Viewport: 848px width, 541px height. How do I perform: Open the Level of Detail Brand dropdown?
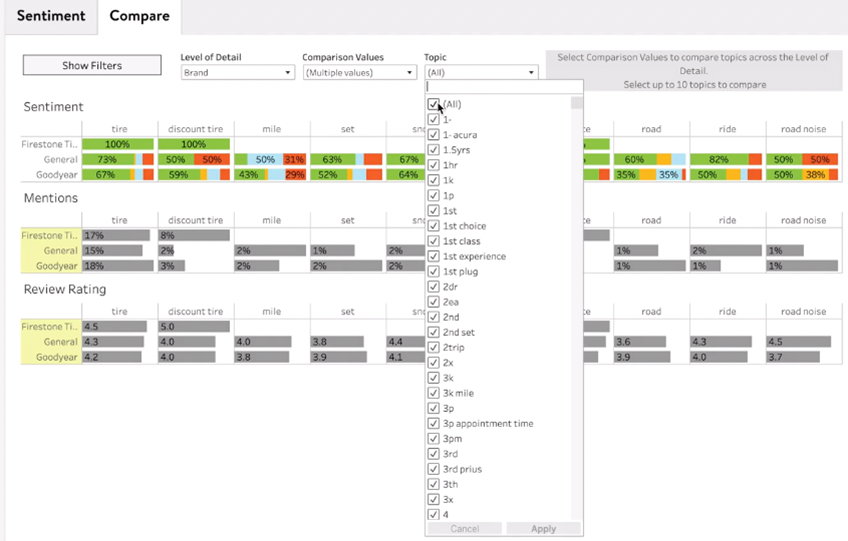tap(237, 72)
